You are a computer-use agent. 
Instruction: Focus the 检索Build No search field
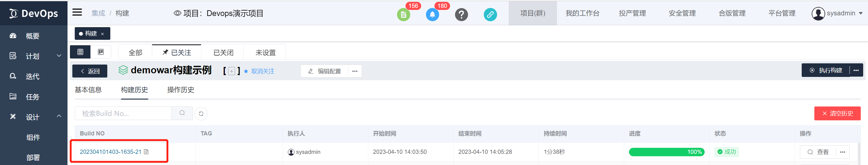(x=123, y=113)
